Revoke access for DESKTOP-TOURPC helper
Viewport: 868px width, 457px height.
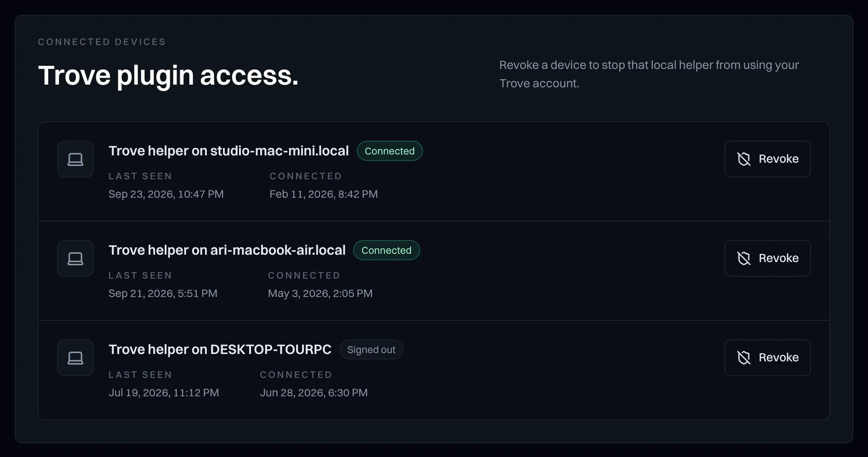(x=767, y=358)
